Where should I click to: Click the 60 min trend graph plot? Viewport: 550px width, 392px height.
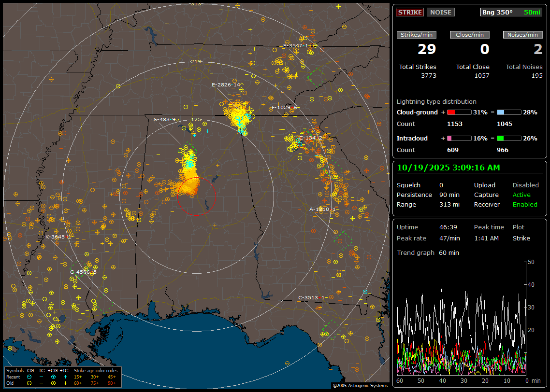pyautogui.click(x=462, y=319)
